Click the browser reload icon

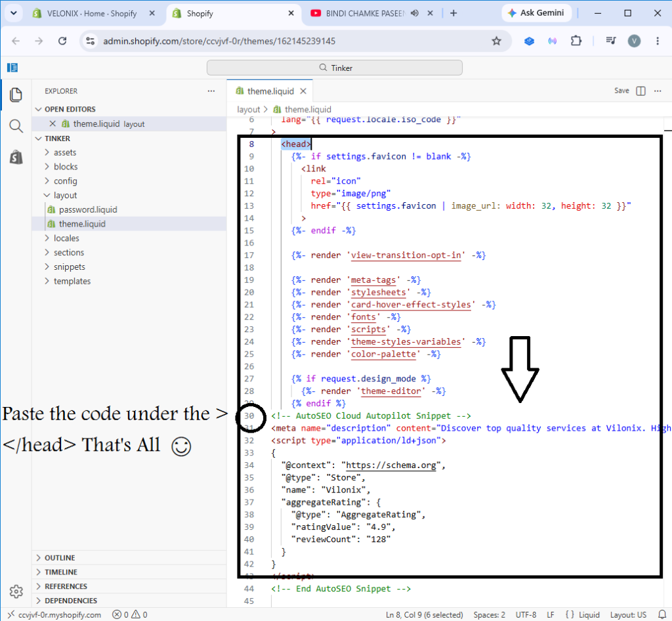[x=62, y=41]
